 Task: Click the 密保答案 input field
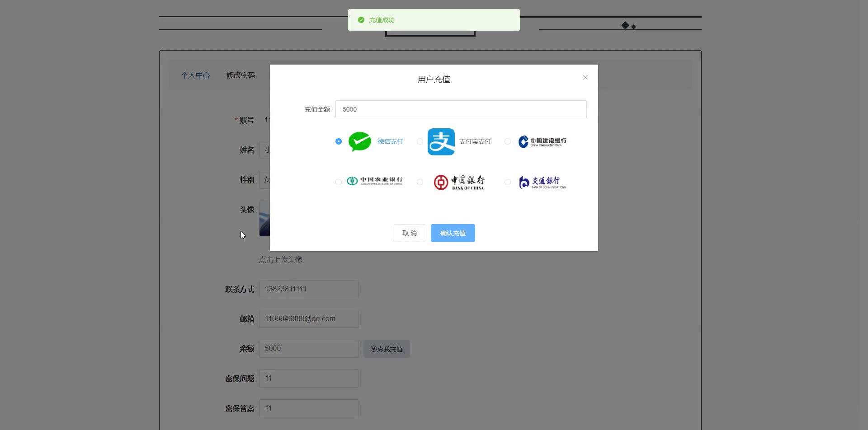click(309, 408)
